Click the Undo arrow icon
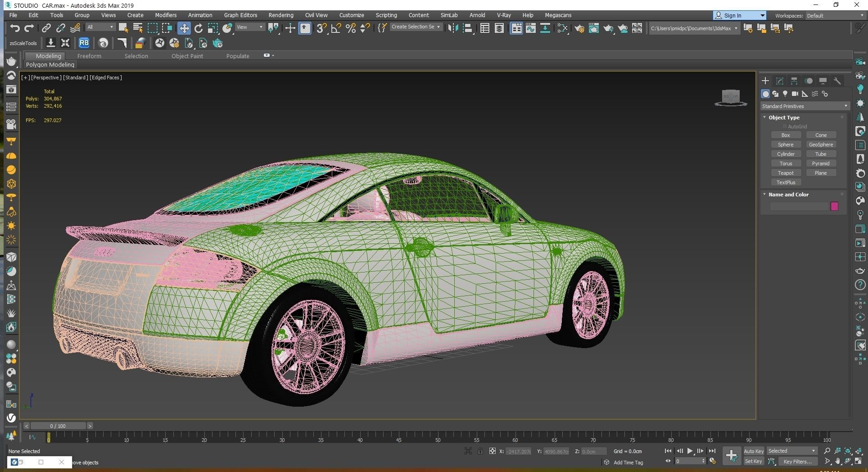 tap(15, 28)
